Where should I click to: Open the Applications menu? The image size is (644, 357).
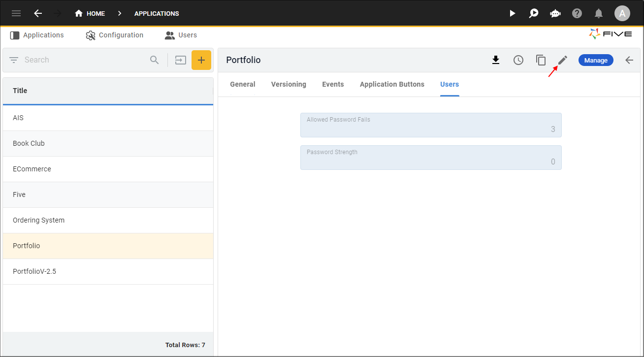pos(37,35)
